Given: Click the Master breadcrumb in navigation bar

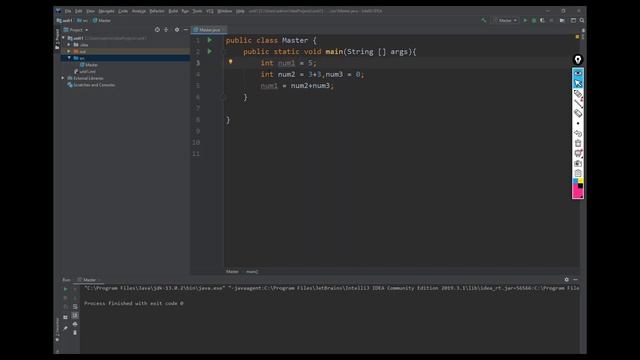Looking at the screenshot, I should click(x=102, y=20).
